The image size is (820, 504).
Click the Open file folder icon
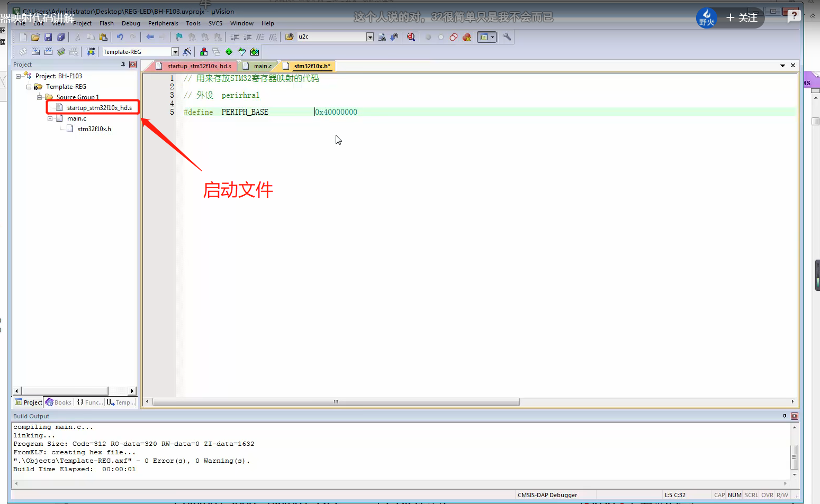[35, 37]
